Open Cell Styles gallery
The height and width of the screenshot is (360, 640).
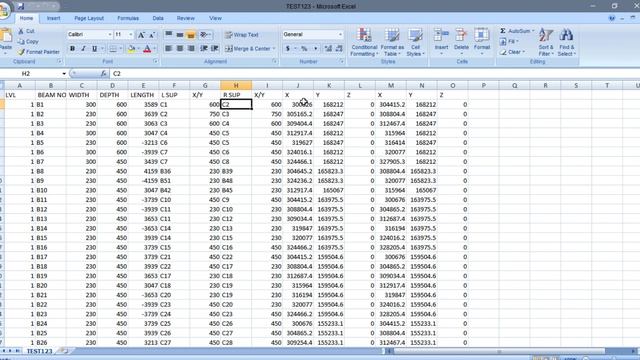click(416, 42)
